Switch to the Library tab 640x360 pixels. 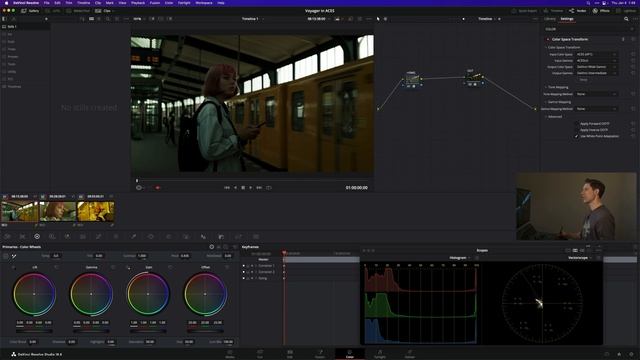pos(549,19)
